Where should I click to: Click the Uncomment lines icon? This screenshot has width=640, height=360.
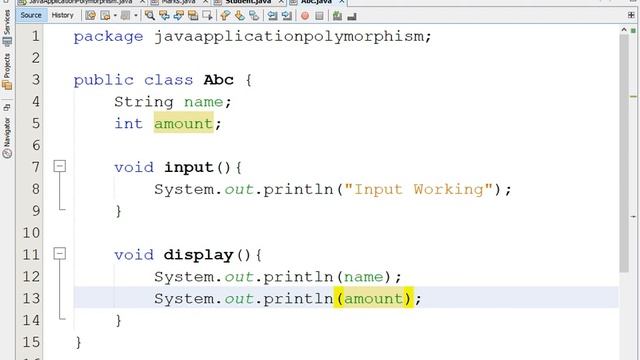[352, 16]
